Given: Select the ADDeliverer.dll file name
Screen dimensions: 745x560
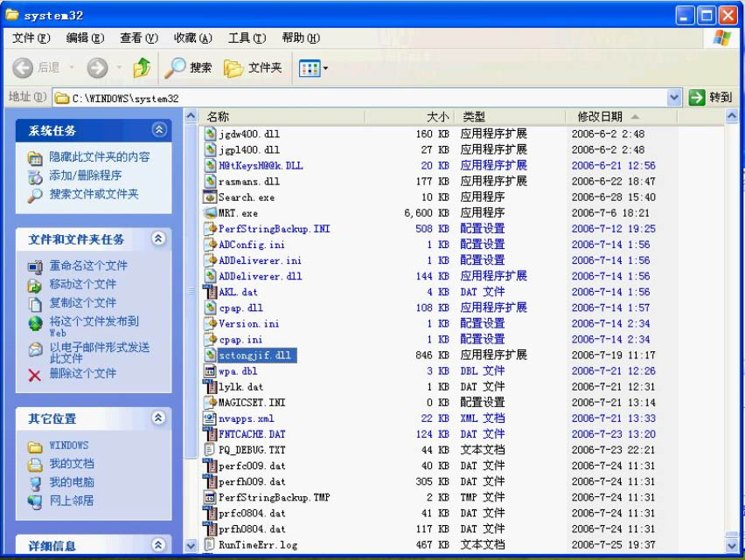Looking at the screenshot, I should 261,276.
